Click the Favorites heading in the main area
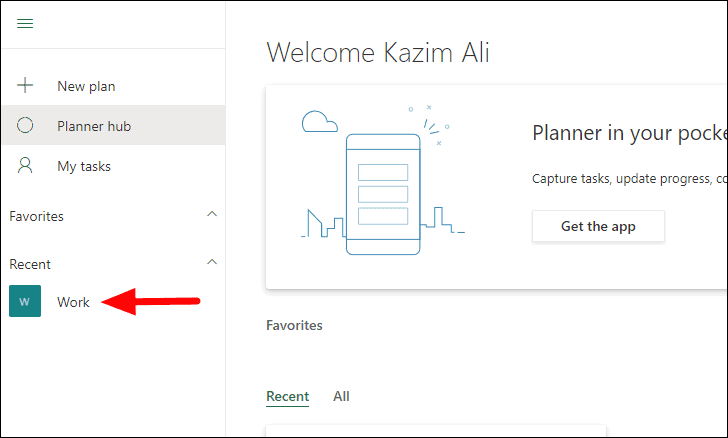 tap(294, 325)
